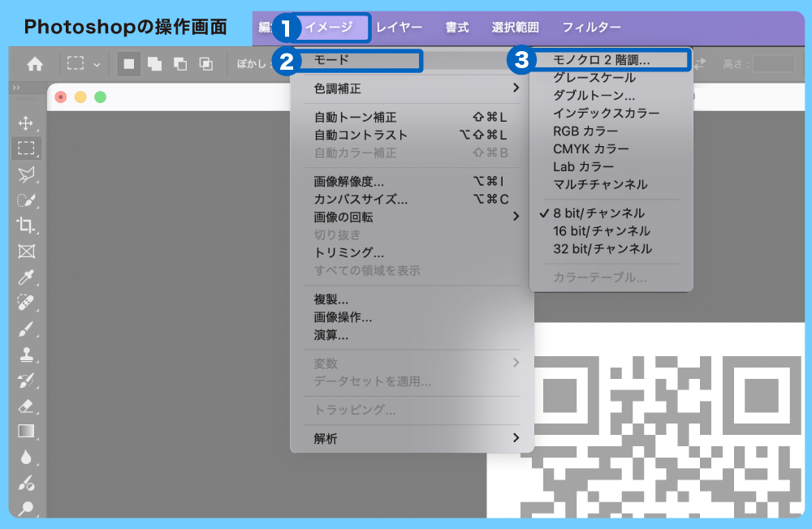Select the Crop tool
This screenshot has width=812, height=529.
pos(26,226)
